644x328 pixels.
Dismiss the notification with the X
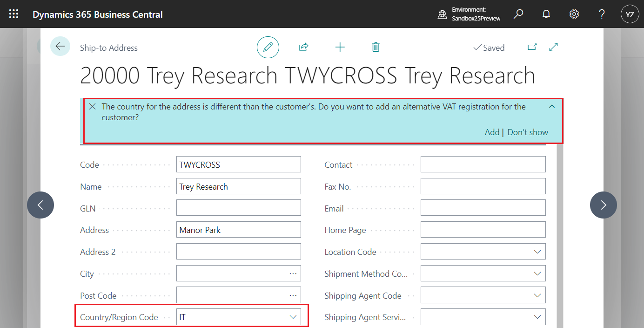(93, 107)
